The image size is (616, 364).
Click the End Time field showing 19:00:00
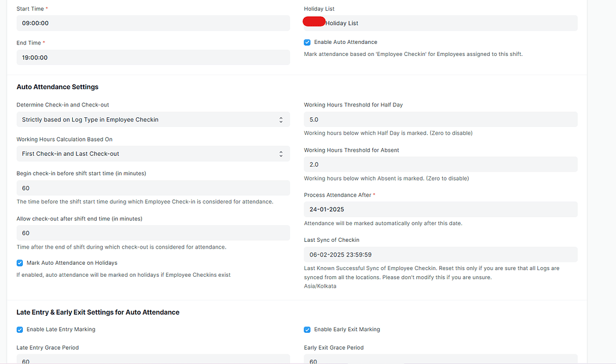pyautogui.click(x=153, y=57)
